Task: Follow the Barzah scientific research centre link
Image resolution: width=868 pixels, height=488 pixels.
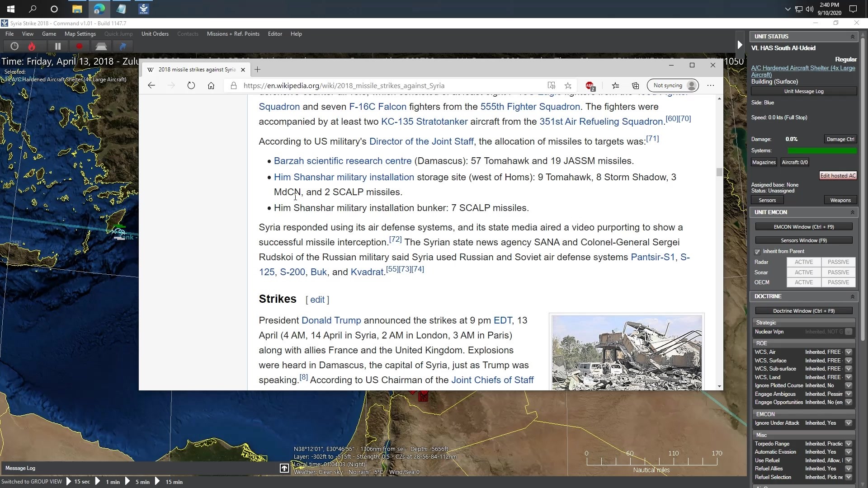Action: (x=343, y=161)
